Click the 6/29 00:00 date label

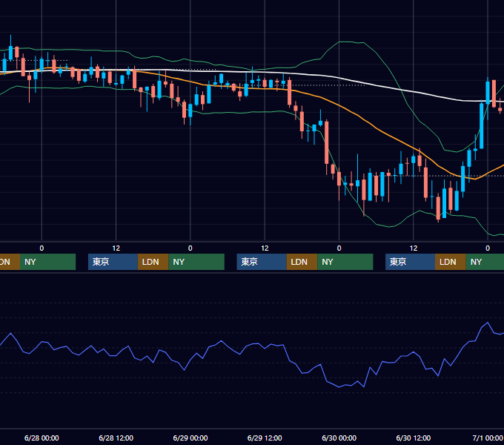[190, 438]
